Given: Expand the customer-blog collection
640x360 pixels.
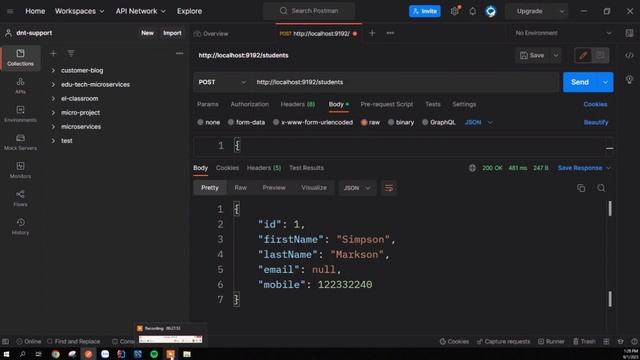Looking at the screenshot, I should 53,71.
